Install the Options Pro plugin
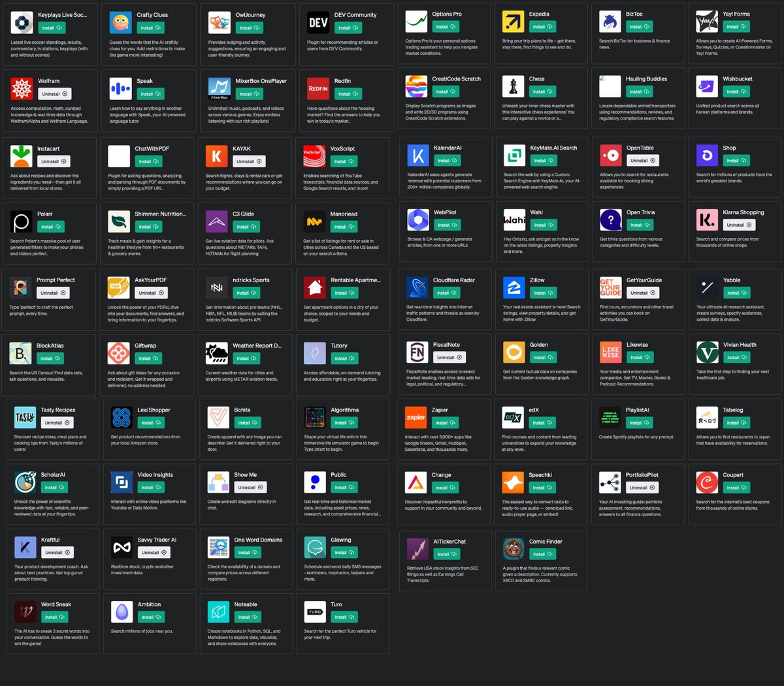This screenshot has width=784, height=686. (446, 27)
